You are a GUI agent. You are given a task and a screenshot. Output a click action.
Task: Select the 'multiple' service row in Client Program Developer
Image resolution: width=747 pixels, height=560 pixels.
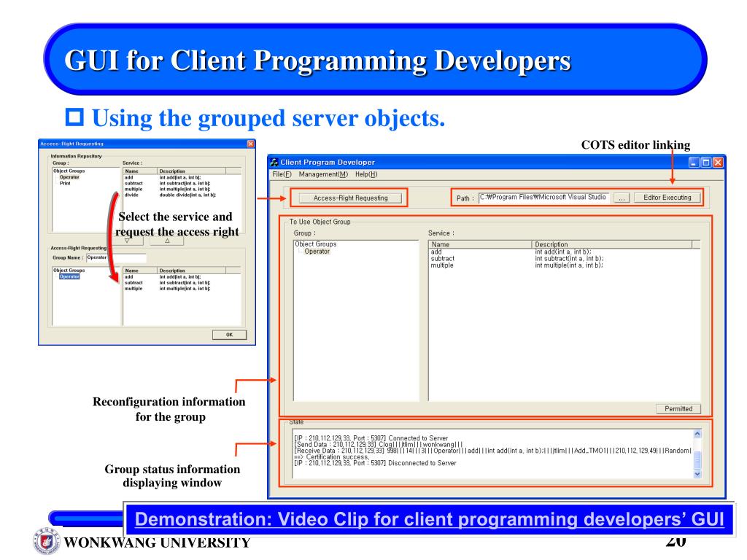pyautogui.click(x=565, y=265)
